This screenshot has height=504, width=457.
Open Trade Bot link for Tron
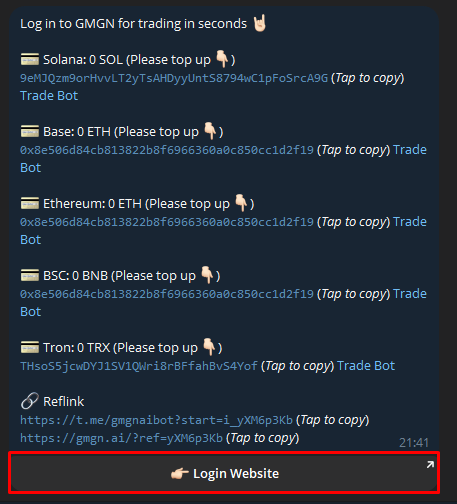tap(366, 366)
